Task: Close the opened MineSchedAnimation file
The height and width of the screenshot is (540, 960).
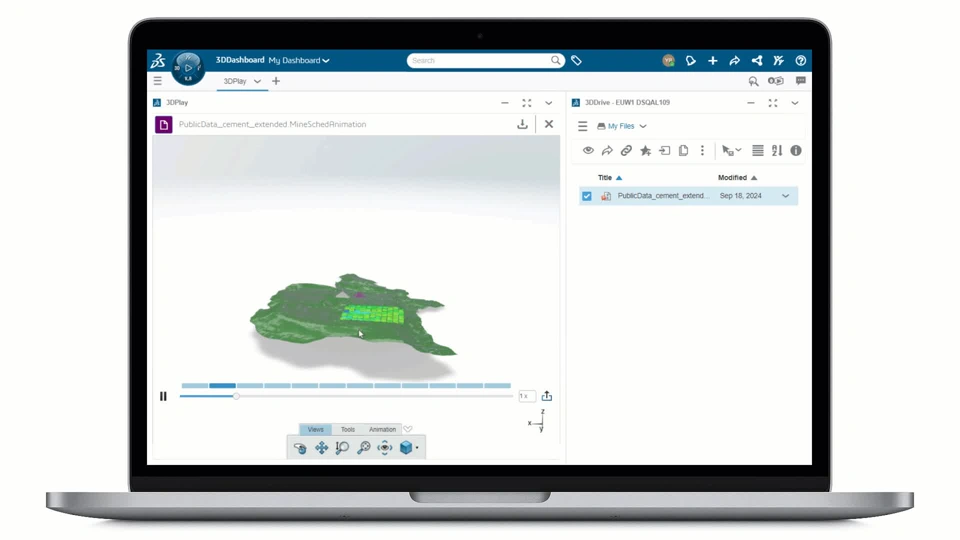Action: tap(549, 124)
